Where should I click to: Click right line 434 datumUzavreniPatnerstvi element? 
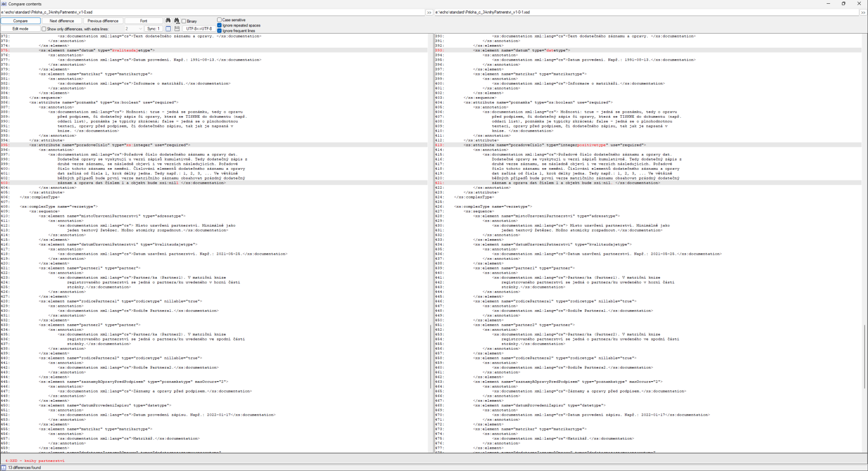pyautogui.click(x=552, y=244)
